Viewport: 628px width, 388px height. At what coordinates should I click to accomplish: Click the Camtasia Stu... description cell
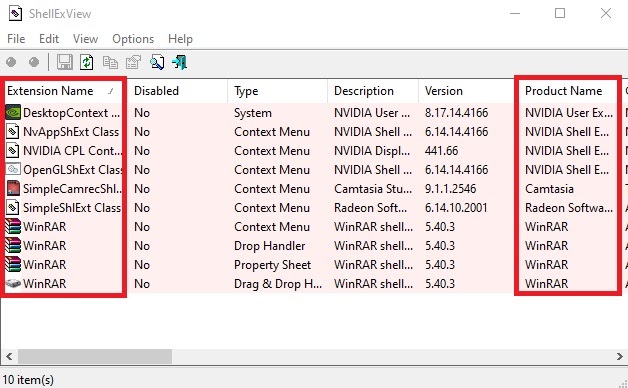click(x=373, y=189)
